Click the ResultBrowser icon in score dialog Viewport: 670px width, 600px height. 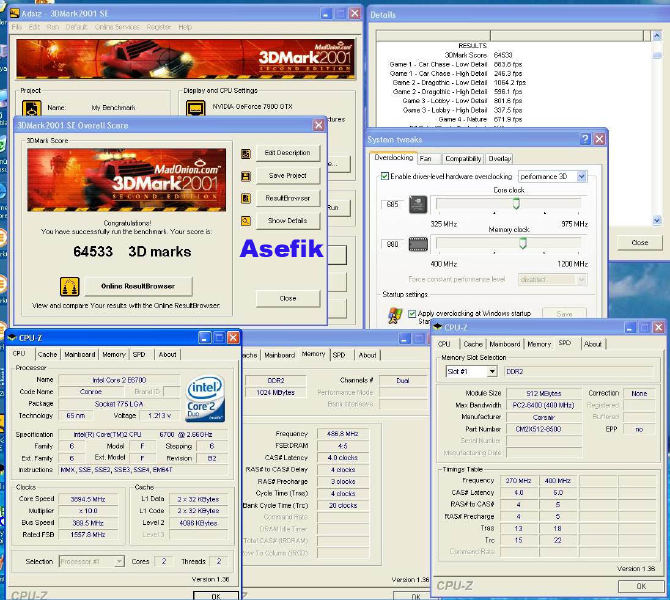246,198
